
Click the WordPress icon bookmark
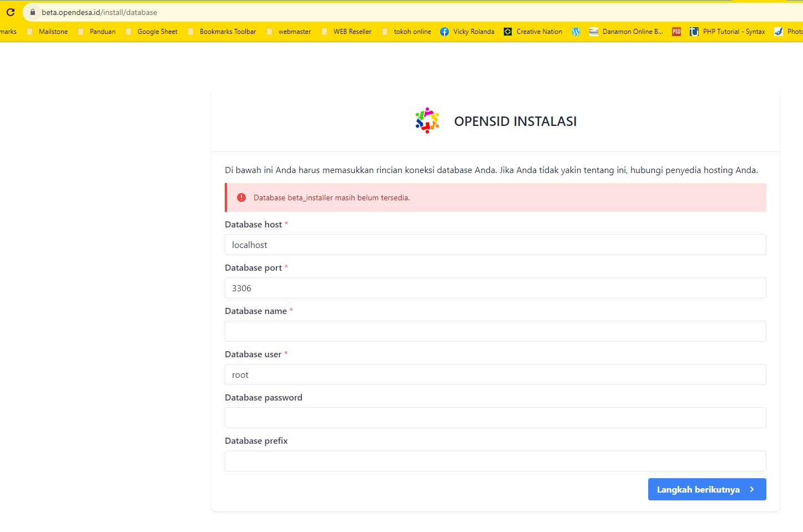point(575,32)
